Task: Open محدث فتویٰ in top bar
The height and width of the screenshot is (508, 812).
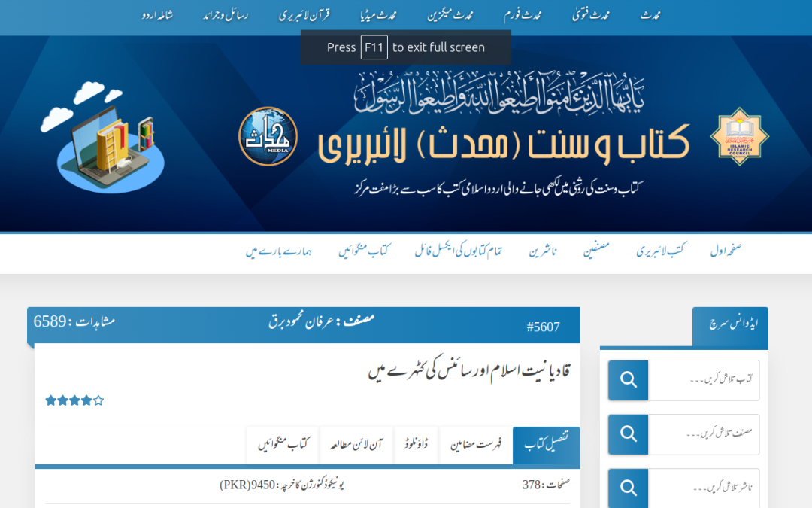Action: [x=591, y=15]
